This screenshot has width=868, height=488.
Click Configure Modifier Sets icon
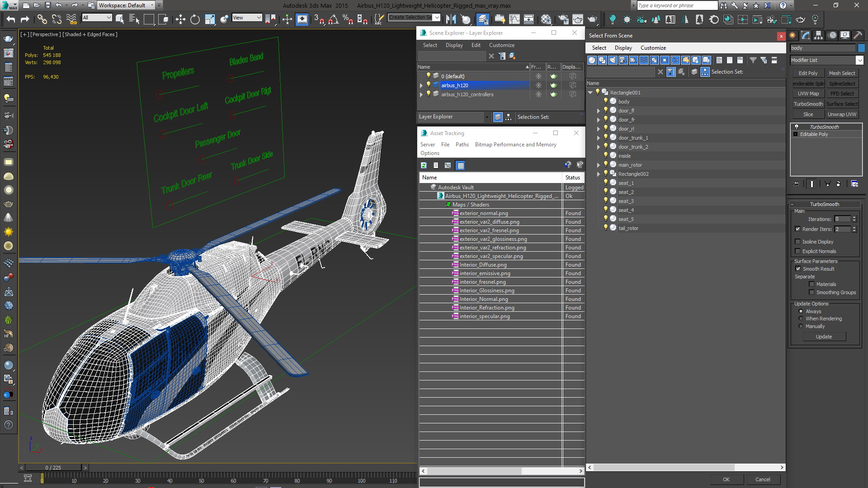pos(854,184)
